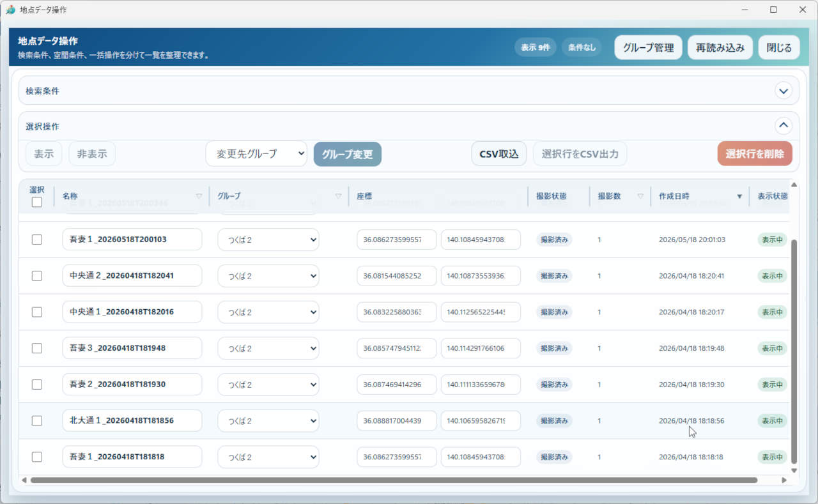Open filter icon on グループ column
This screenshot has width=818, height=504.
[x=338, y=196]
